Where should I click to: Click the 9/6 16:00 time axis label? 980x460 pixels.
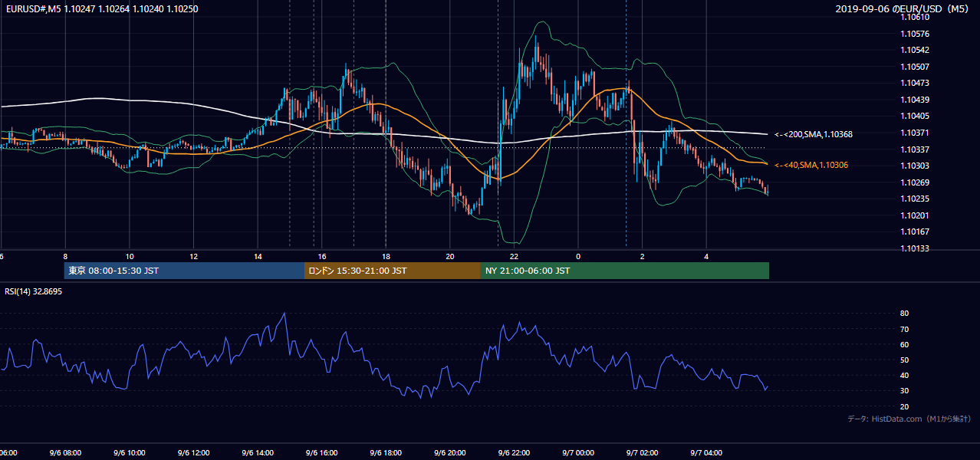tap(322, 453)
